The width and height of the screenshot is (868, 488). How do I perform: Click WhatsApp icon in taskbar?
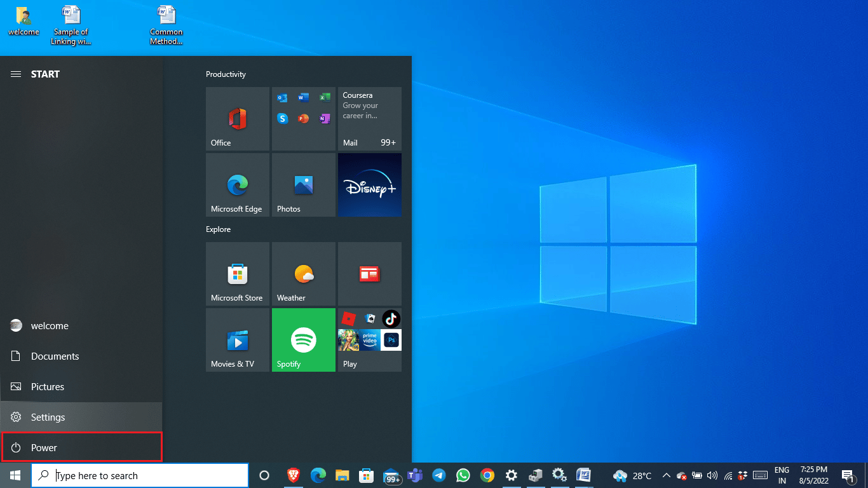pos(463,475)
